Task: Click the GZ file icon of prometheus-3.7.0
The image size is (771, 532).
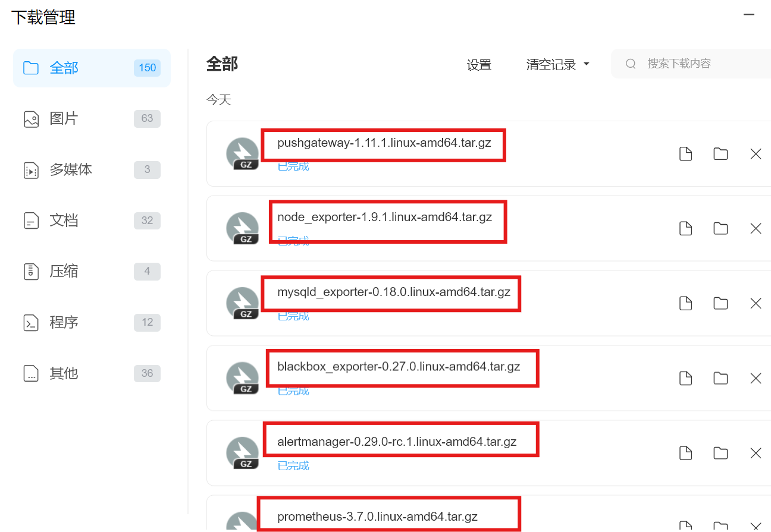Action: (x=242, y=521)
